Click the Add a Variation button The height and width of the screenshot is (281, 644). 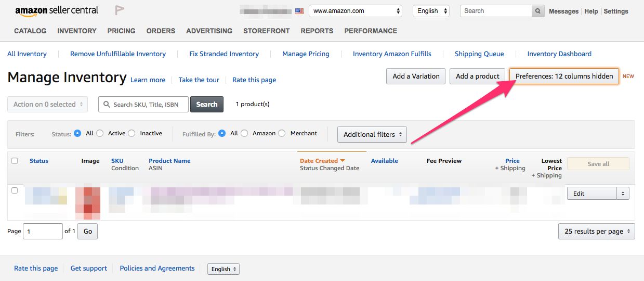[x=416, y=76]
